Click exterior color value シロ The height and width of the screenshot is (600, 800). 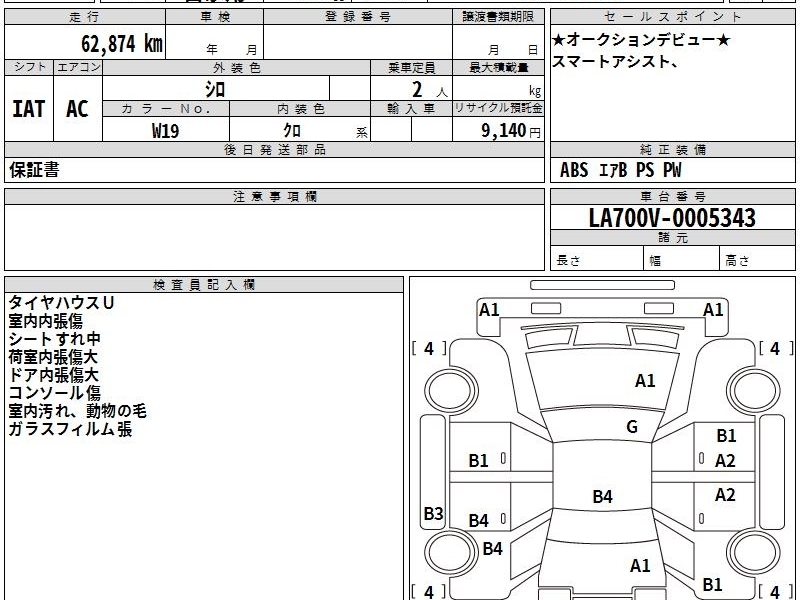[215, 89]
